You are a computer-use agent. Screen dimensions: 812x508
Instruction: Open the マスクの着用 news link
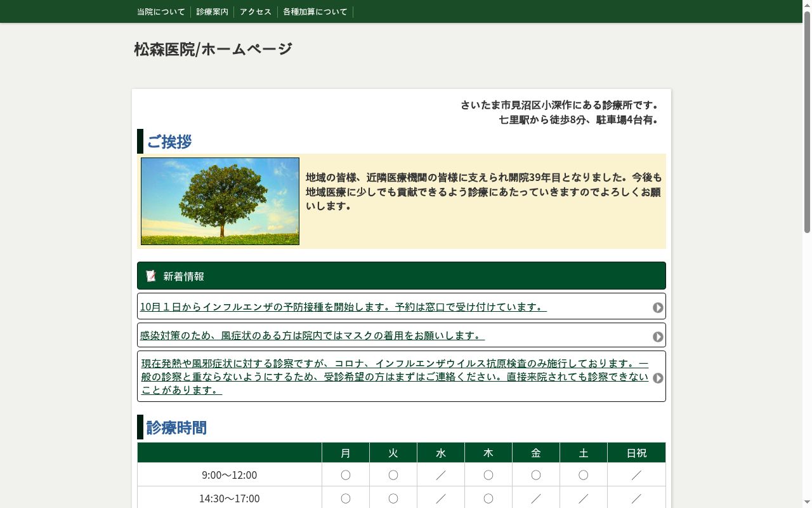(312, 335)
